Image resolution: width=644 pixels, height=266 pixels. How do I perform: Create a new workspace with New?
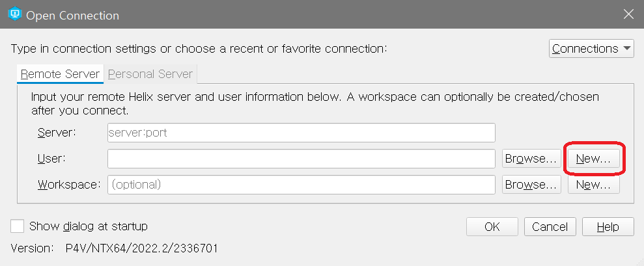(x=593, y=185)
